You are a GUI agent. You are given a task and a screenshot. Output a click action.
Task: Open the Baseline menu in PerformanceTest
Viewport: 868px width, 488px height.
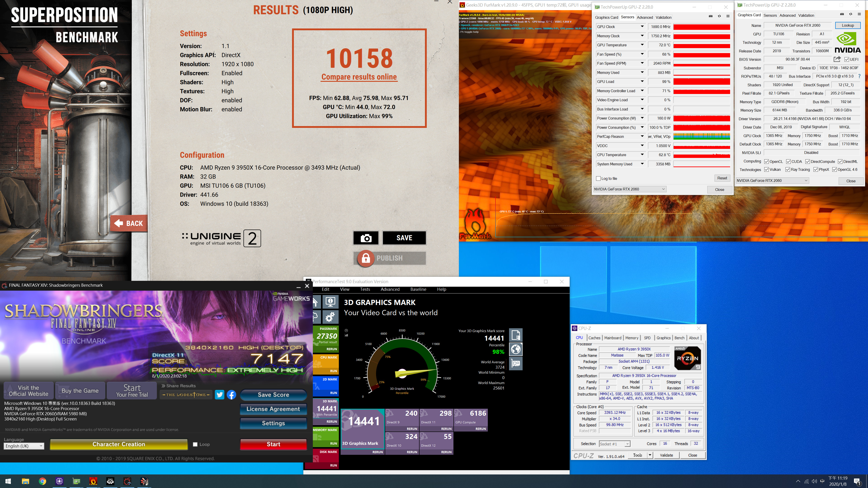(x=418, y=289)
